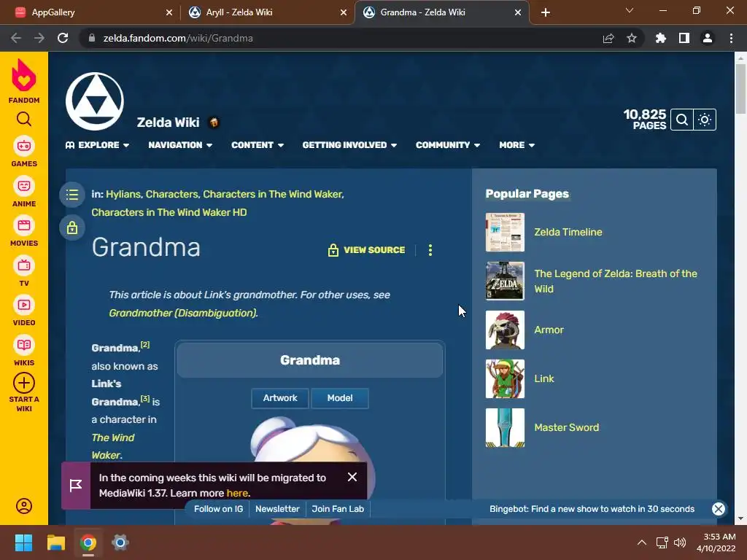Click the Link character thumbnail

(x=505, y=378)
